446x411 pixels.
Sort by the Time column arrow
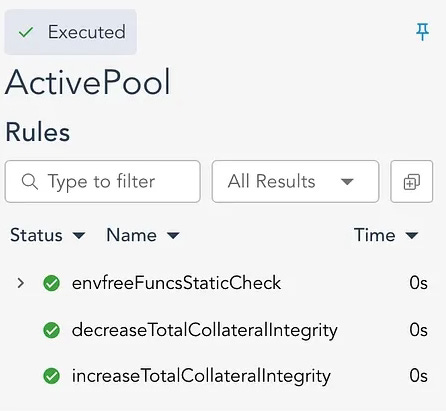pyautogui.click(x=412, y=236)
